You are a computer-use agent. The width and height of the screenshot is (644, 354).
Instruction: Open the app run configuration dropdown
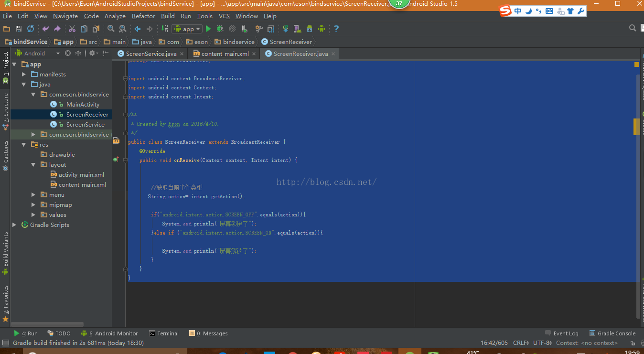pos(187,29)
